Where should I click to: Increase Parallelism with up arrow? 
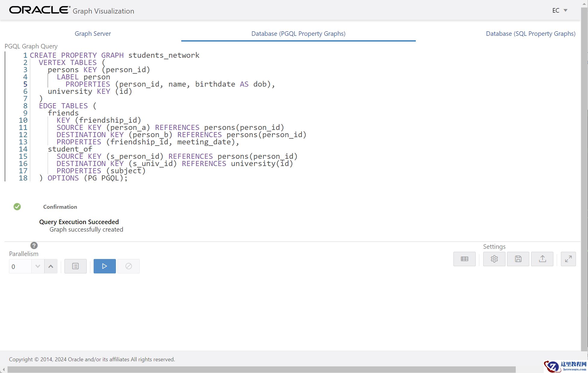(51, 266)
